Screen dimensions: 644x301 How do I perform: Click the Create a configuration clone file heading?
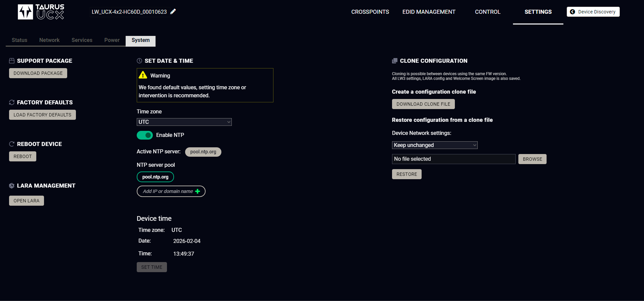point(434,92)
